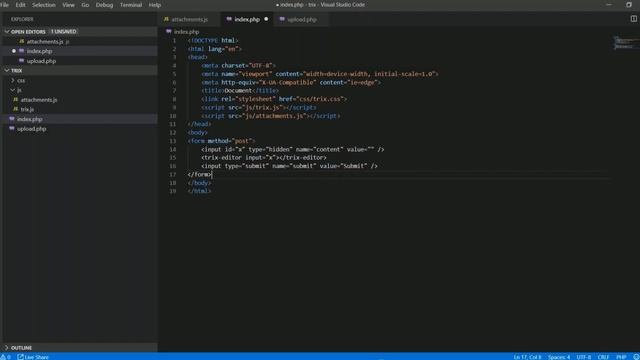The width and height of the screenshot is (640, 360).
Task: Select index.php in the Open Editors list
Action: 80,51
